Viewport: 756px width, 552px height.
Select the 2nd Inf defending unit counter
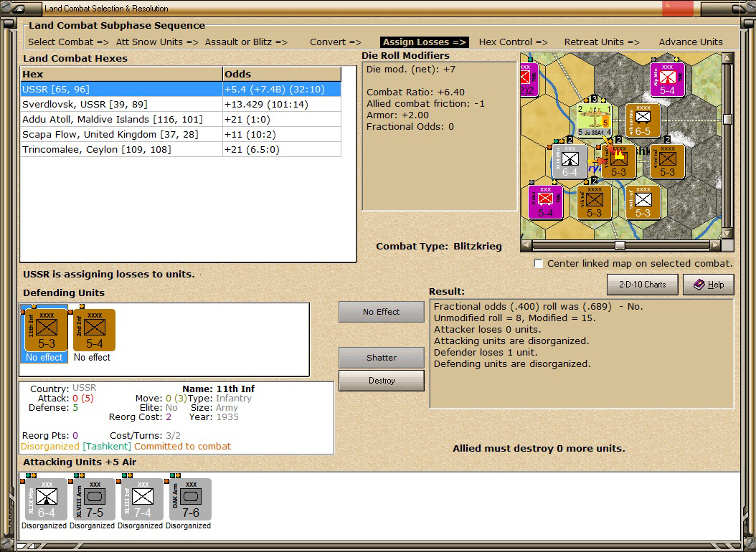coord(94,330)
